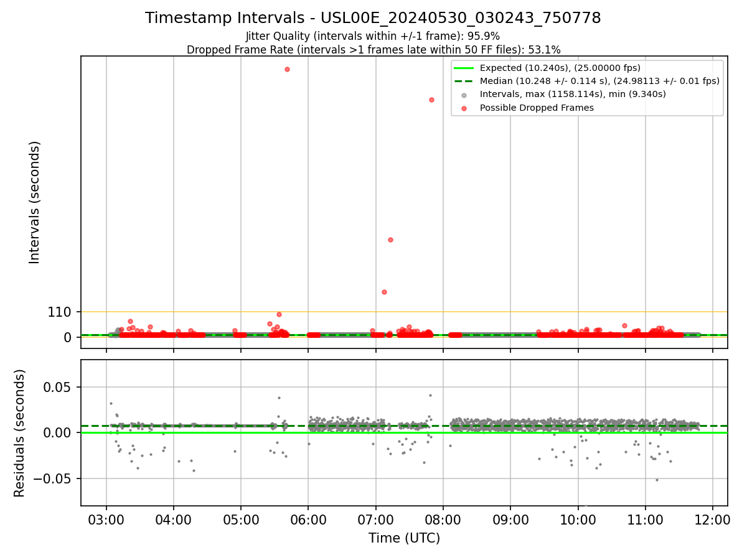The image size is (747, 560).
Task: Click the '11:00' time tick label
Action: [x=645, y=519]
